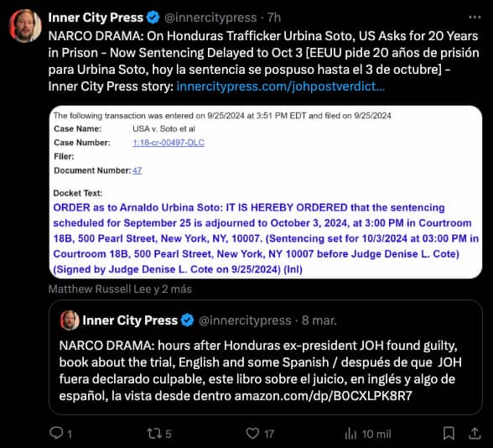Open the three-dot more options menu
This screenshot has width=493, height=448.
coord(475,18)
